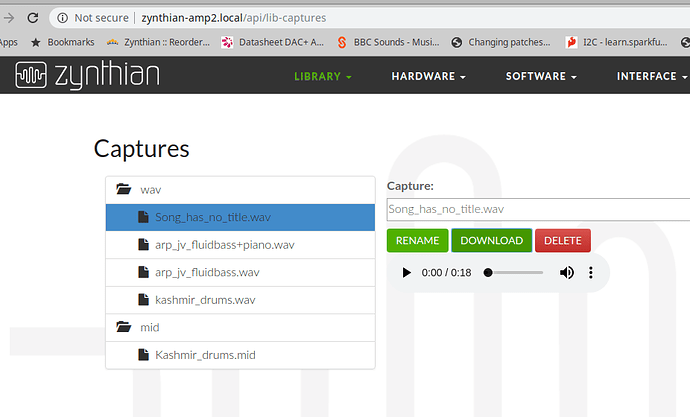This screenshot has width=690, height=417.
Task: Click the Apps bookmark shortcut
Action: (x=9, y=42)
